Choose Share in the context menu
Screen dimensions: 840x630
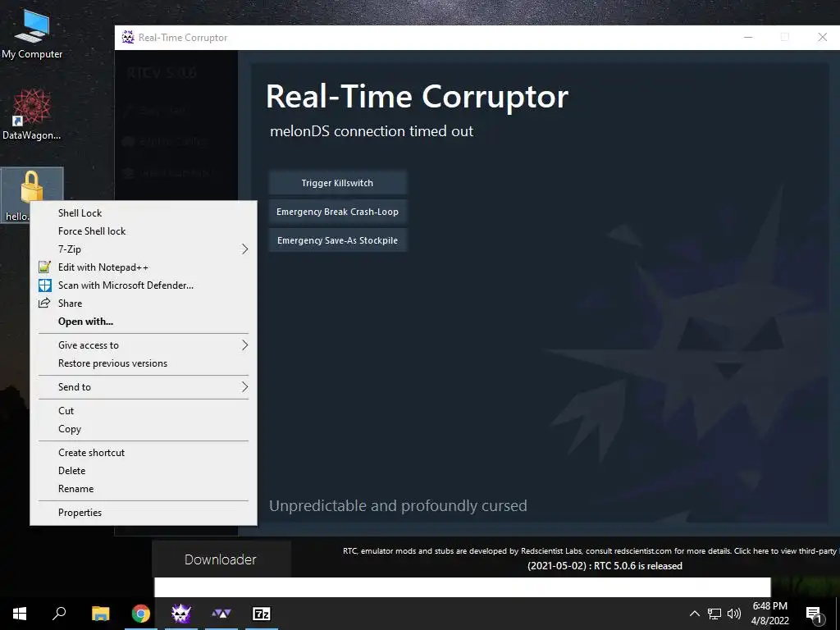point(144,304)
